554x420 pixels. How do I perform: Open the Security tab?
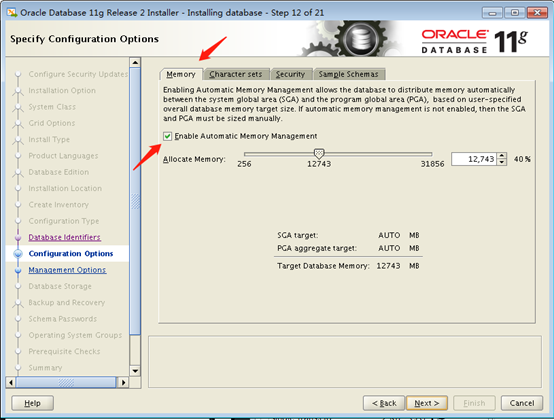click(x=290, y=74)
